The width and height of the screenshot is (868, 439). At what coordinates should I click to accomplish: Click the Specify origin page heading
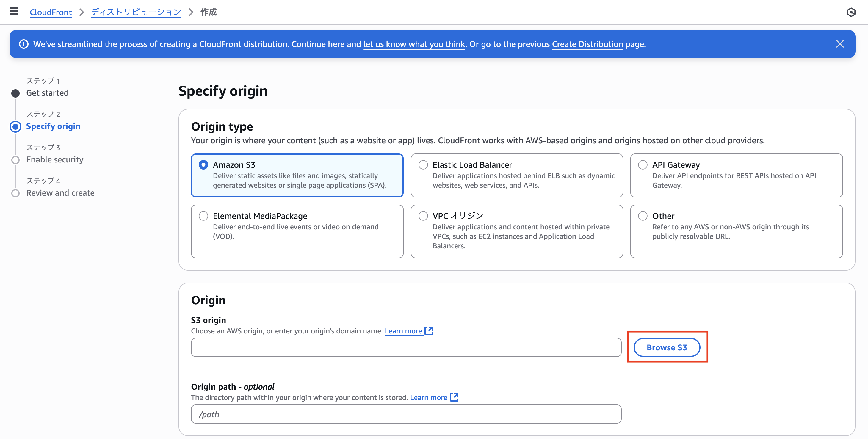click(x=223, y=91)
